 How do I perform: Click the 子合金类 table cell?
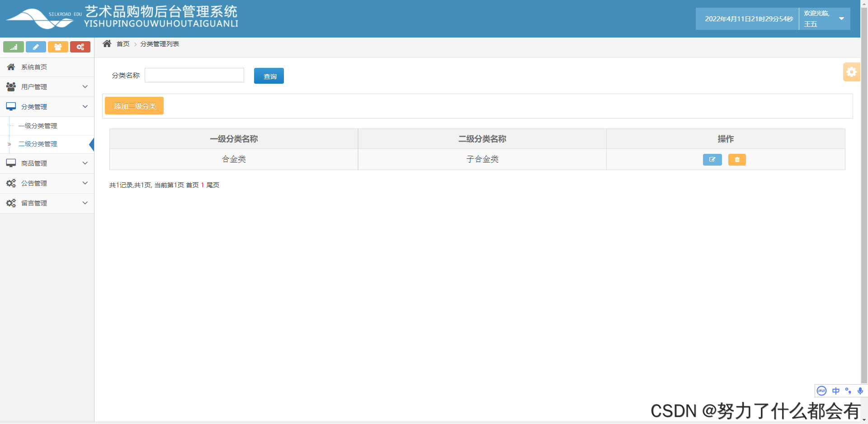[482, 159]
